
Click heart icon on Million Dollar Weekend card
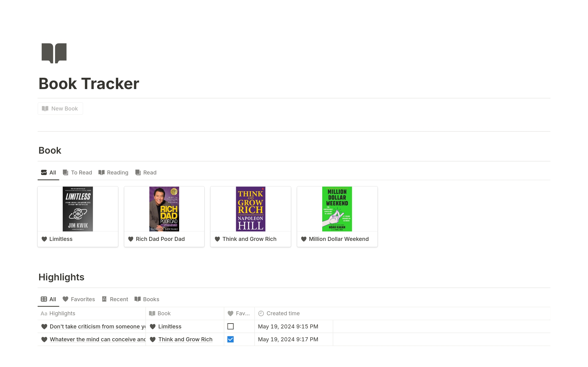(304, 239)
